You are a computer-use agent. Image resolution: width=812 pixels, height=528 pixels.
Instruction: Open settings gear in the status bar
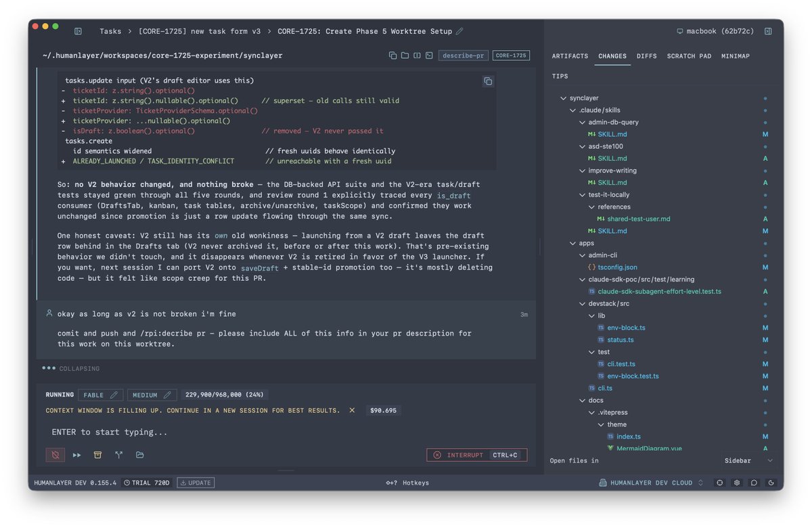click(737, 483)
